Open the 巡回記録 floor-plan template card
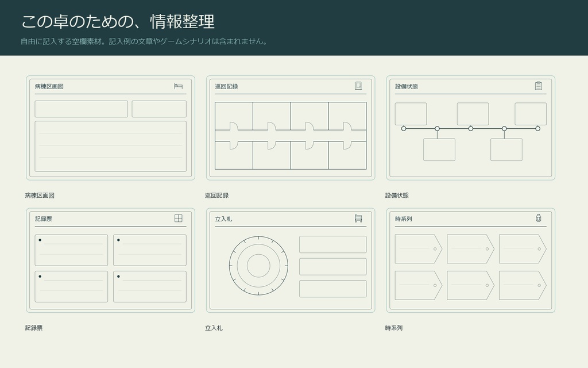The width and height of the screenshot is (588, 368). 291,128
